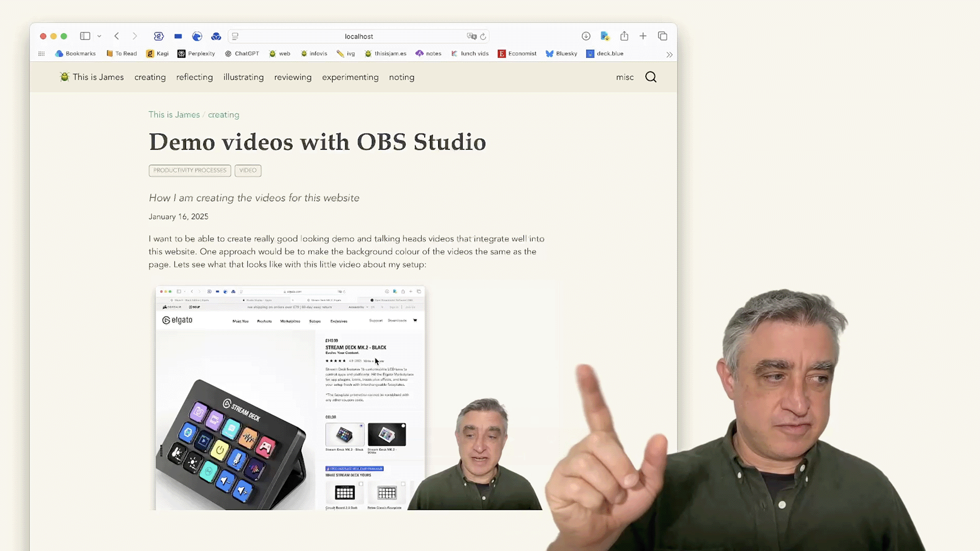Open the misc menu
The image size is (980, 551).
pyautogui.click(x=625, y=77)
